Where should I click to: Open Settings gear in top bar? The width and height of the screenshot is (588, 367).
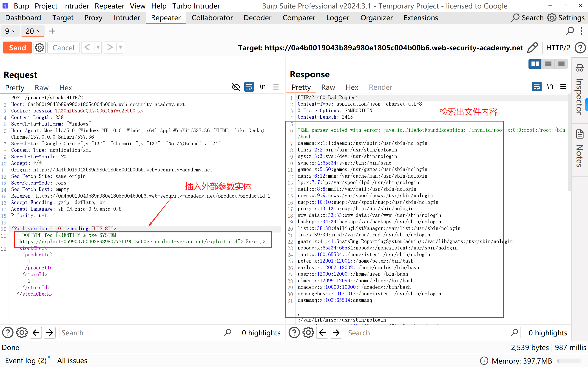(x=552, y=18)
